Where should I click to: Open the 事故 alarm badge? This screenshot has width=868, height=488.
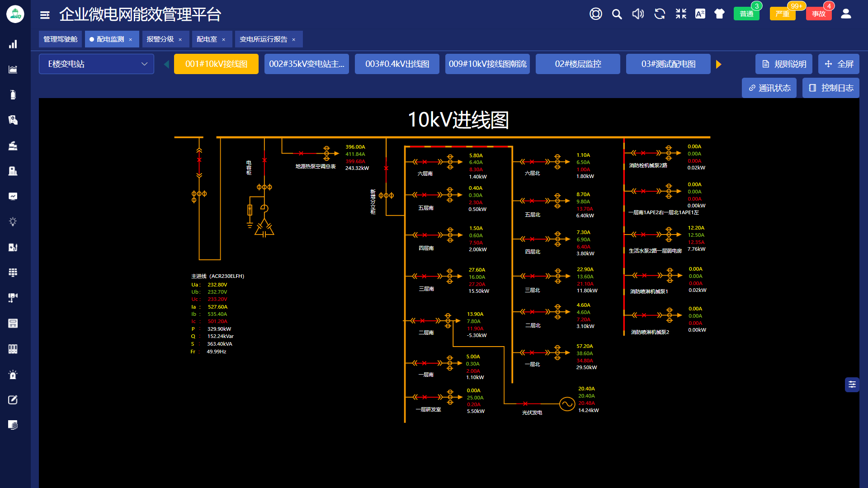click(x=818, y=14)
